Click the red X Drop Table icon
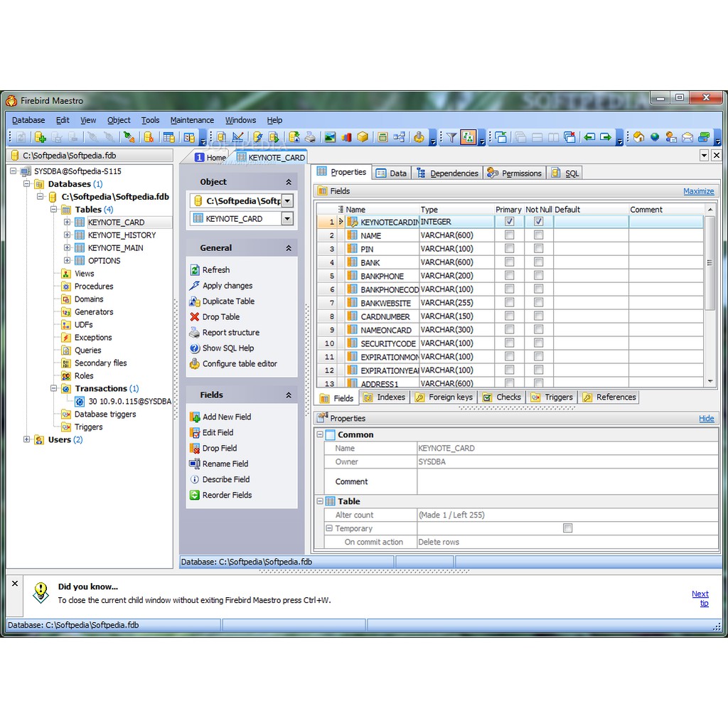The image size is (728, 728). 195,316
